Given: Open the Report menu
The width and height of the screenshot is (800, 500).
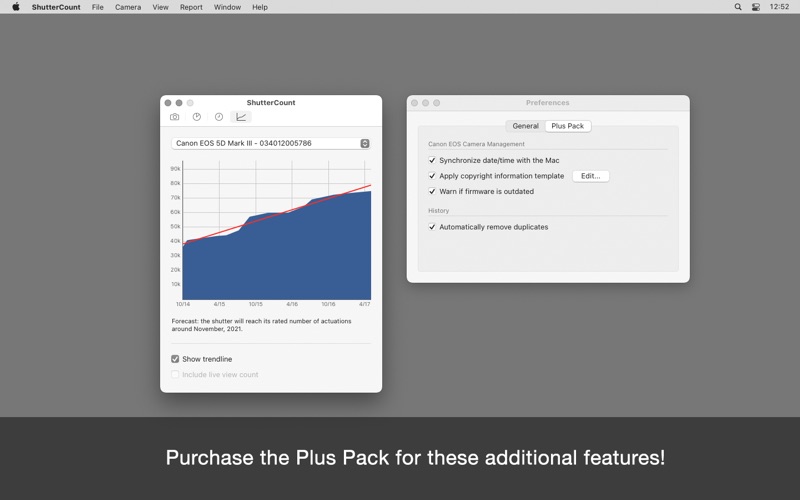Looking at the screenshot, I should click(191, 7).
